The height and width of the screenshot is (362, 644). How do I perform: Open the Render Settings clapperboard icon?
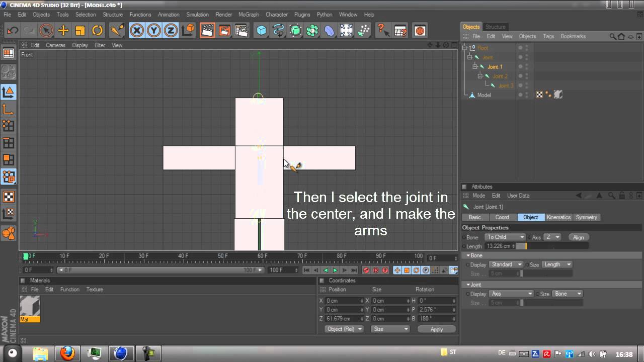242,31
